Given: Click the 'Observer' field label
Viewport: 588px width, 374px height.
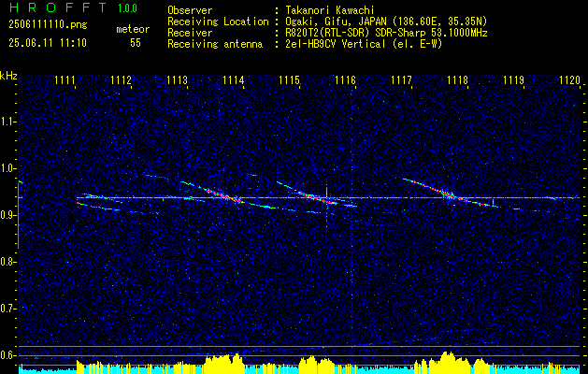Looking at the screenshot, I should pyautogui.click(x=190, y=10).
